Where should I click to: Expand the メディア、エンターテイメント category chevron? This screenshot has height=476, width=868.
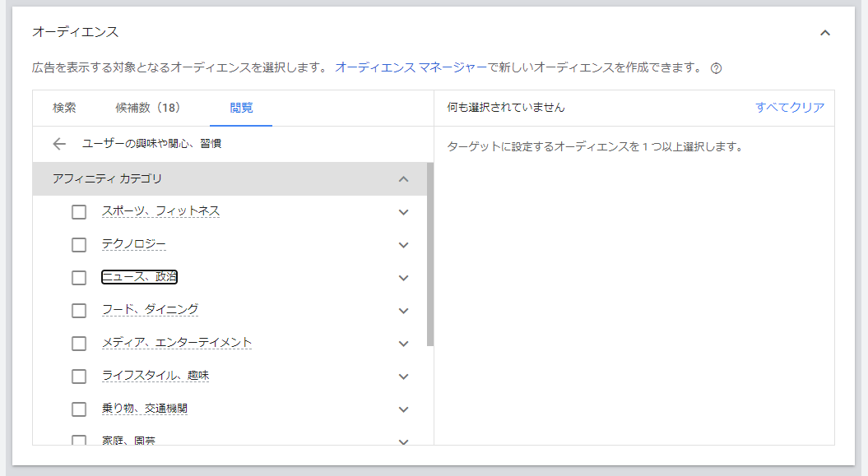[403, 344]
